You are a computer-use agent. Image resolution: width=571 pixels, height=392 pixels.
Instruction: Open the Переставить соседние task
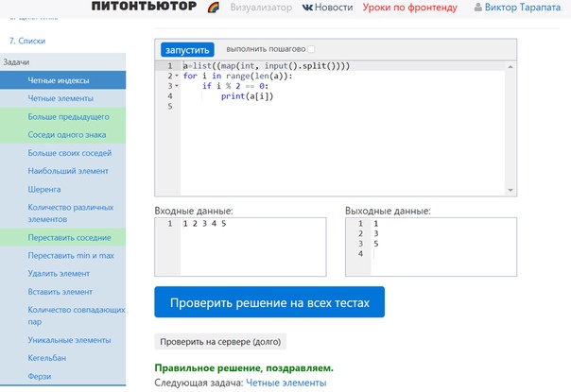point(62,237)
